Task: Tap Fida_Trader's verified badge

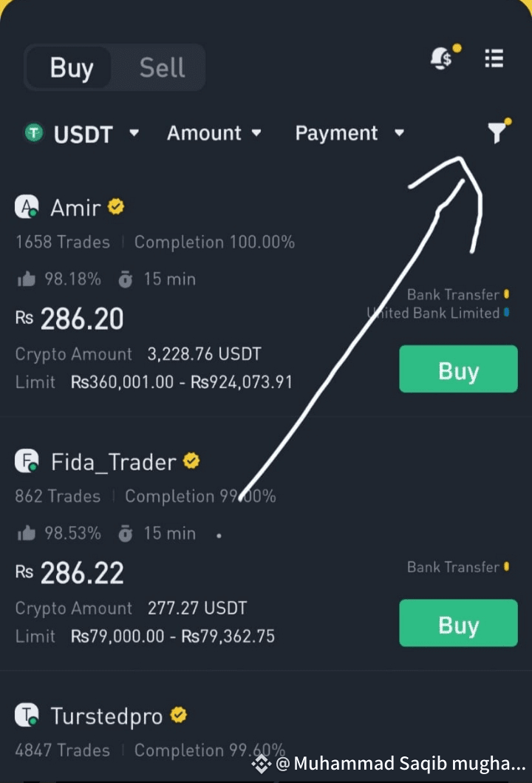Action: [x=191, y=461]
